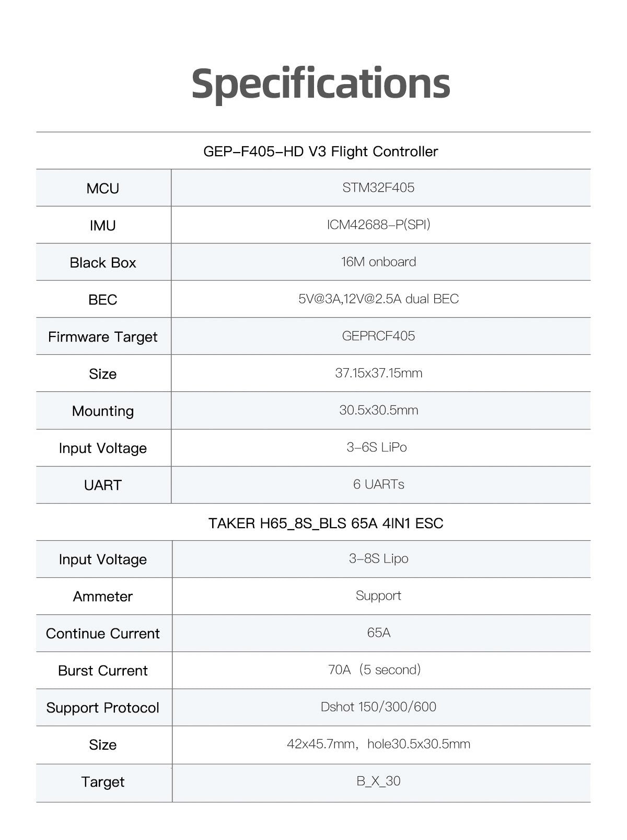Click the Firmware Target label

coord(103,336)
